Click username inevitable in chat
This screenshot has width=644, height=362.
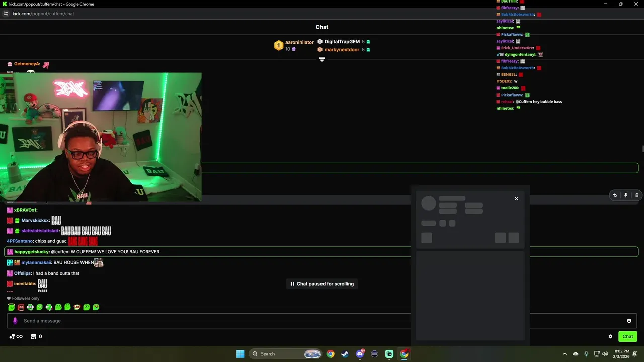click(x=25, y=284)
